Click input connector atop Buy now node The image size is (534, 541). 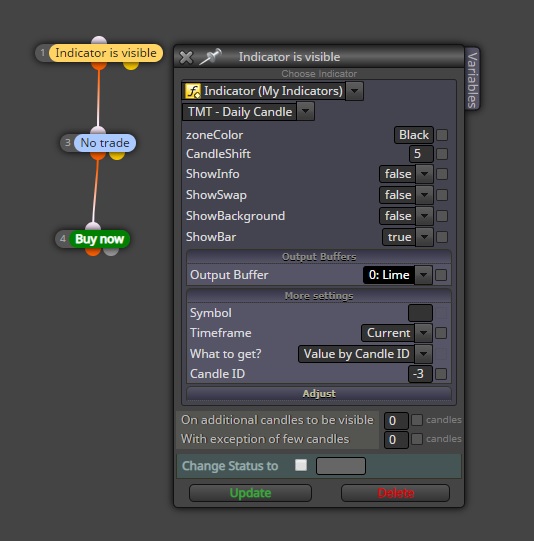click(93, 227)
